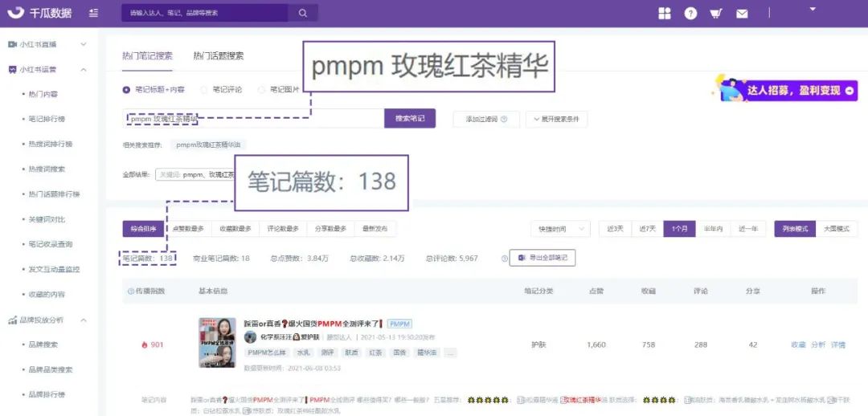Switch to 热门话题搜索 tab
This screenshot has width=868, height=416.
coord(218,56)
